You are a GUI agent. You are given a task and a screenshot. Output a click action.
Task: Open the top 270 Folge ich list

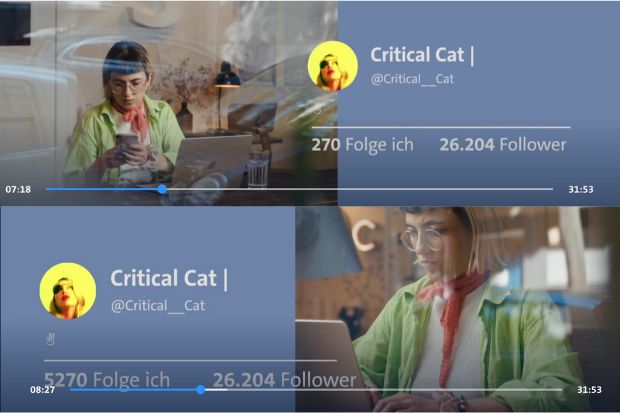click(363, 145)
